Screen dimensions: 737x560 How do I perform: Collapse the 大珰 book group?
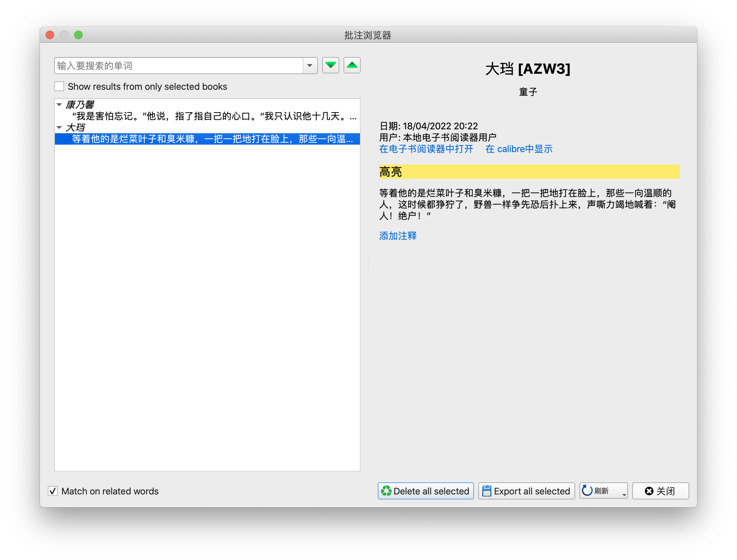point(59,127)
